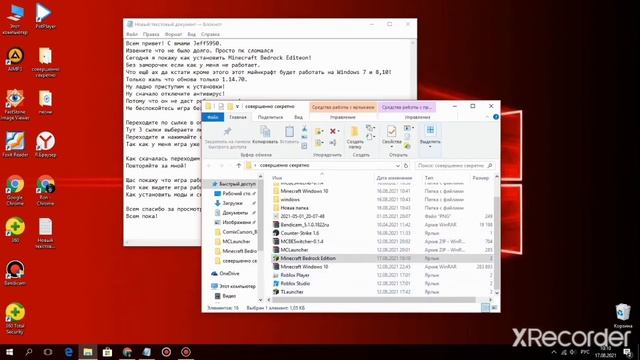640x360 pixels.
Task: Sort files by the Имя column header
Action: 278,178
